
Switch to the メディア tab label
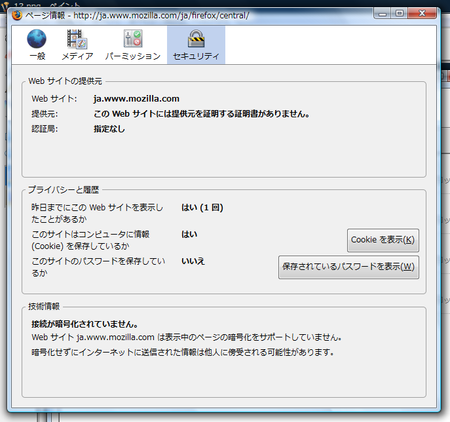click(x=77, y=56)
